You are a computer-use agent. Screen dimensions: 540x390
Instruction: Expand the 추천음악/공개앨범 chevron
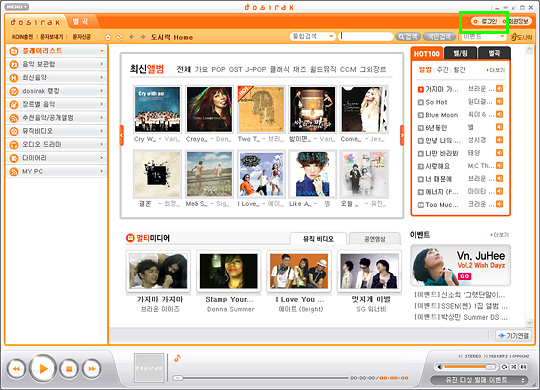click(x=102, y=117)
